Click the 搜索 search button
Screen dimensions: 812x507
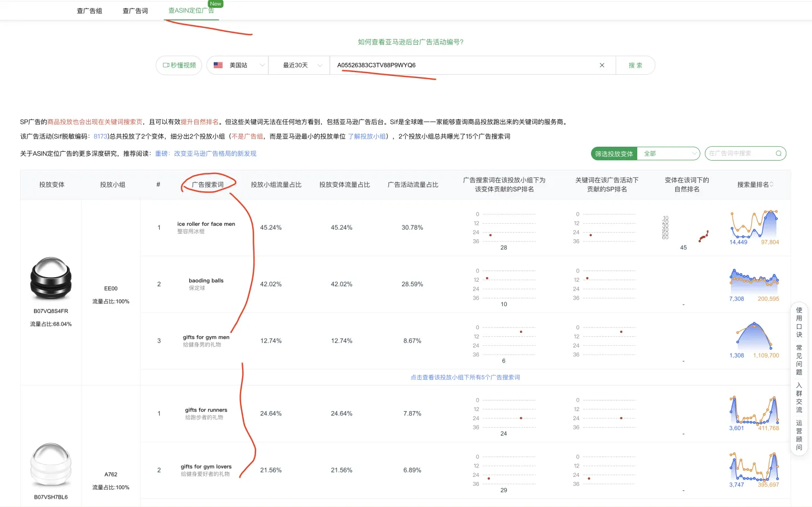pyautogui.click(x=635, y=65)
